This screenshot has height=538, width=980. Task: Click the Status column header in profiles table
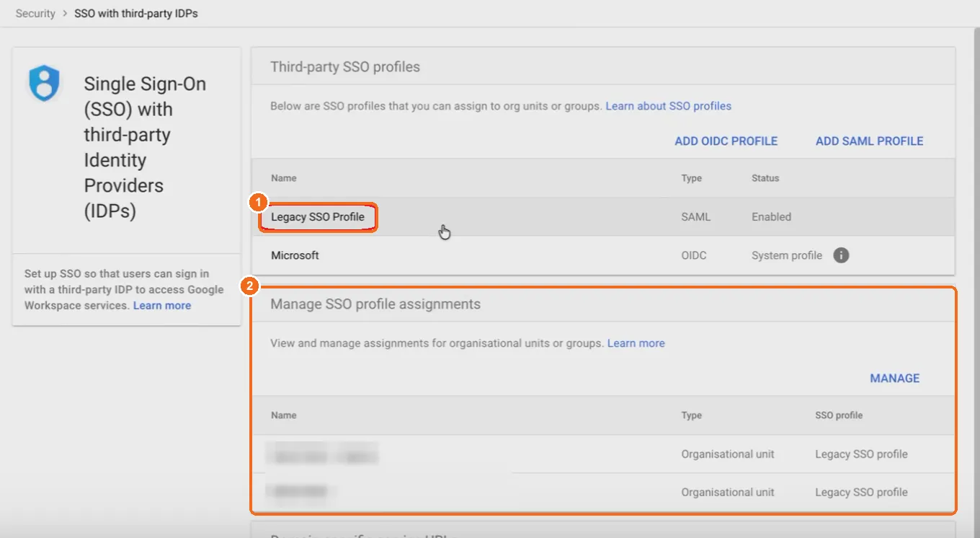click(765, 178)
